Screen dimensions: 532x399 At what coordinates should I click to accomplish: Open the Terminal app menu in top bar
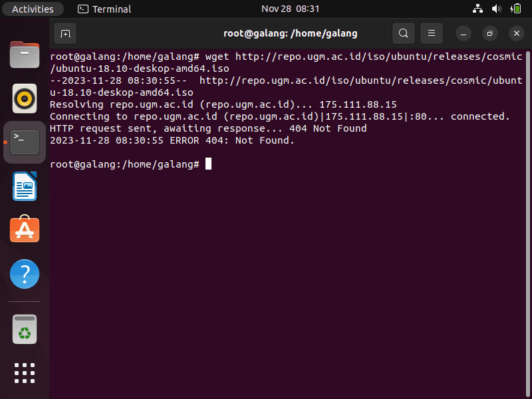coord(104,9)
